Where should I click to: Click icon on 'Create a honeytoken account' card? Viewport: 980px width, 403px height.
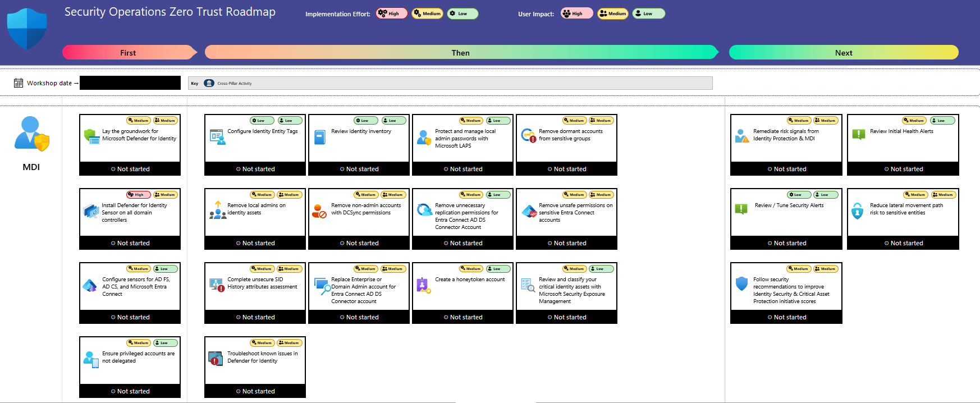point(424,286)
